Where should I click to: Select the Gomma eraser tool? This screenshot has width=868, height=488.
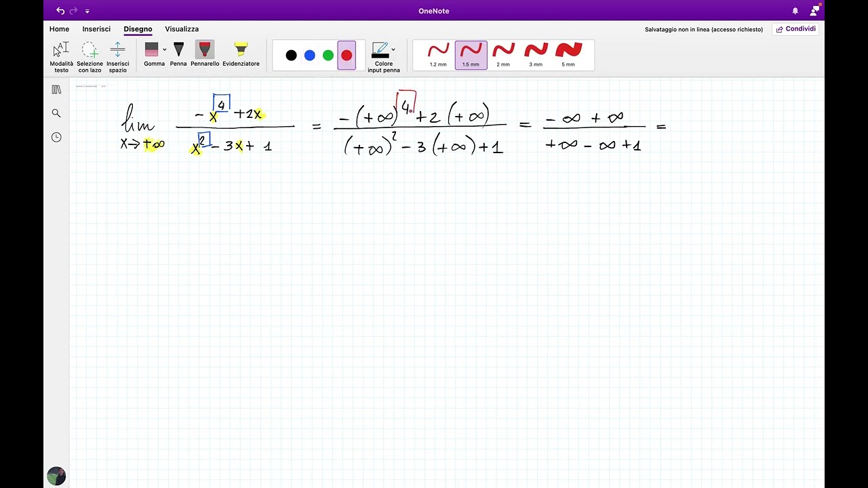pyautogui.click(x=152, y=54)
